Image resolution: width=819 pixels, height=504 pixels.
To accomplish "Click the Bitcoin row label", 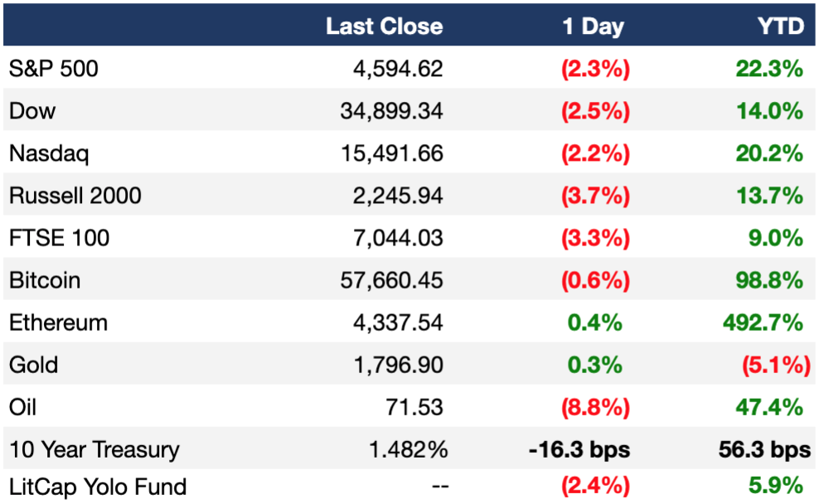I will click(45, 280).
